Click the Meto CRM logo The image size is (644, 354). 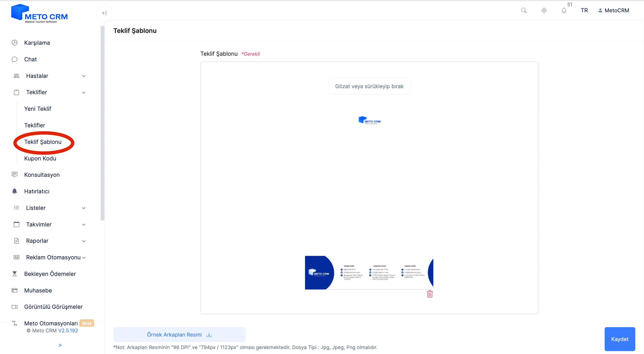(39, 13)
